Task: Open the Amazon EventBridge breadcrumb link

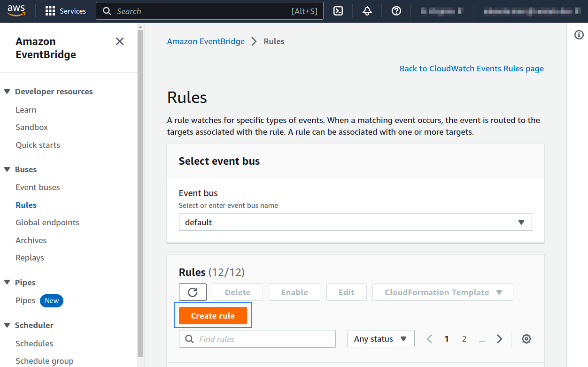Action: (x=206, y=41)
